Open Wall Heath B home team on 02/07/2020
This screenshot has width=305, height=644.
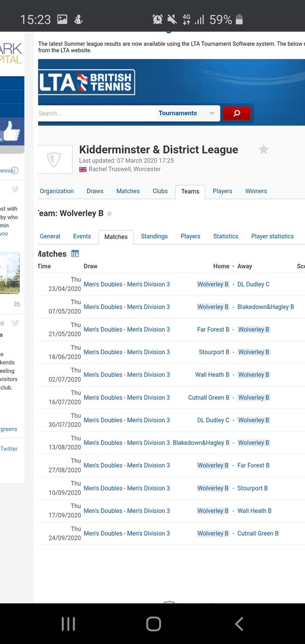(212, 375)
